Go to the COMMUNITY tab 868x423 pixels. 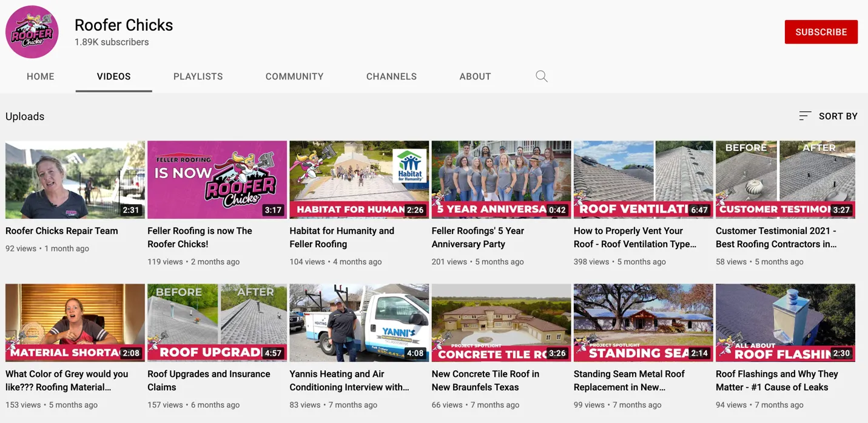(x=295, y=76)
